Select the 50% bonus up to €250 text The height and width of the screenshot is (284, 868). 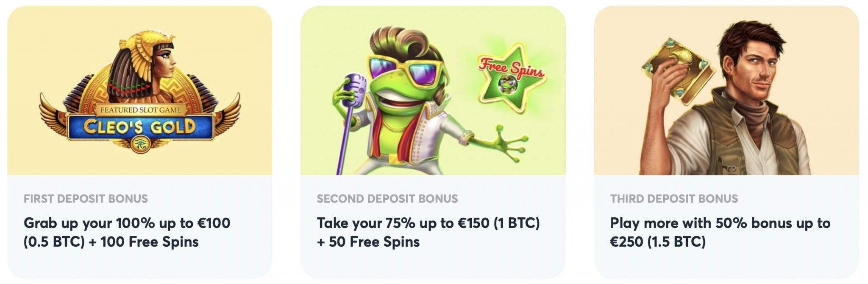point(720,232)
